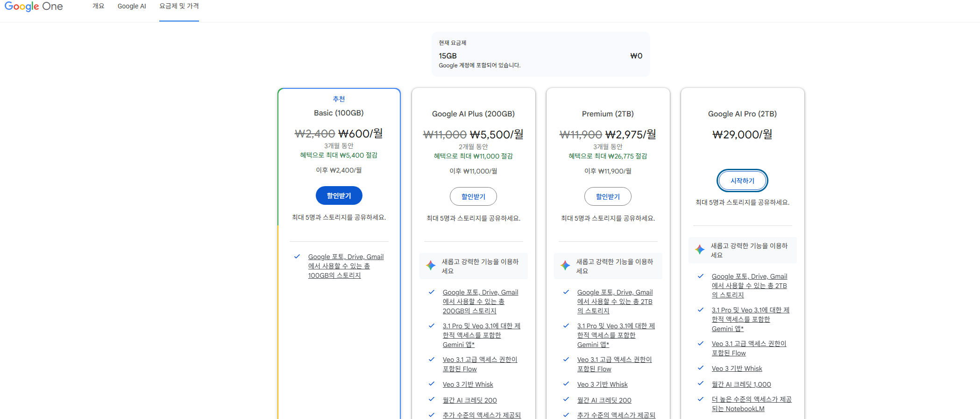Click the Google AI Plus (200GB) title
Screen dimensions: 980x419
point(473,114)
